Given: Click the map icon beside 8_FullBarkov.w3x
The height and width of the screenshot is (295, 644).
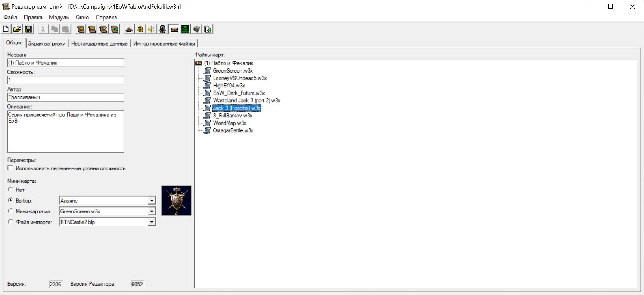Looking at the screenshot, I should (207, 116).
